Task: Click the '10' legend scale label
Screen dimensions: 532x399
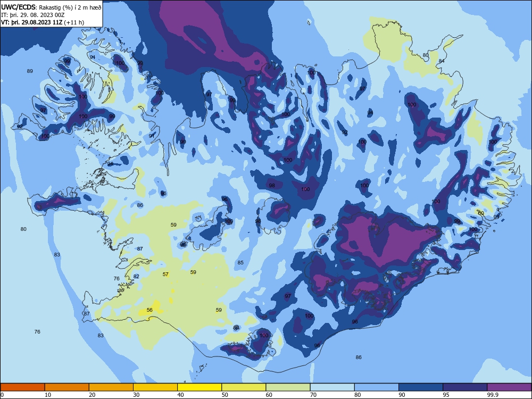Action: tap(48, 395)
